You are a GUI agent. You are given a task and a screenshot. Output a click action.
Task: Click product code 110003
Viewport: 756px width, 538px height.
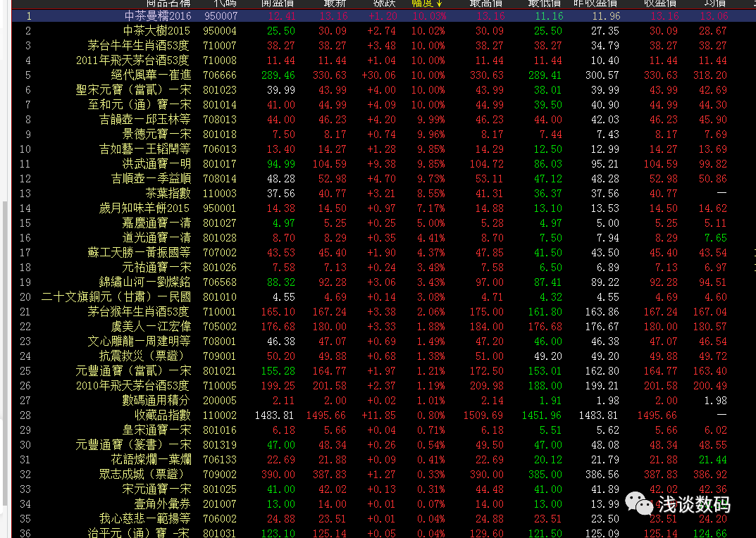220,194
